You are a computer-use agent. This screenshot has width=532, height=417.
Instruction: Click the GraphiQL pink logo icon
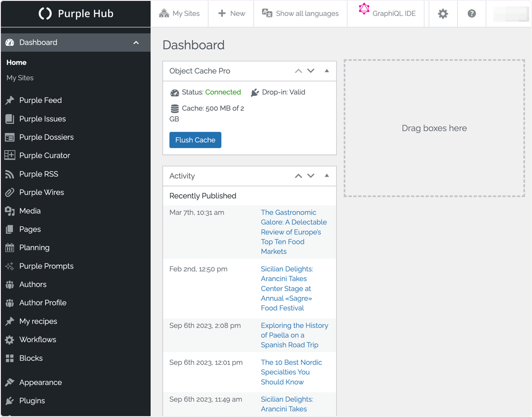(364, 9)
